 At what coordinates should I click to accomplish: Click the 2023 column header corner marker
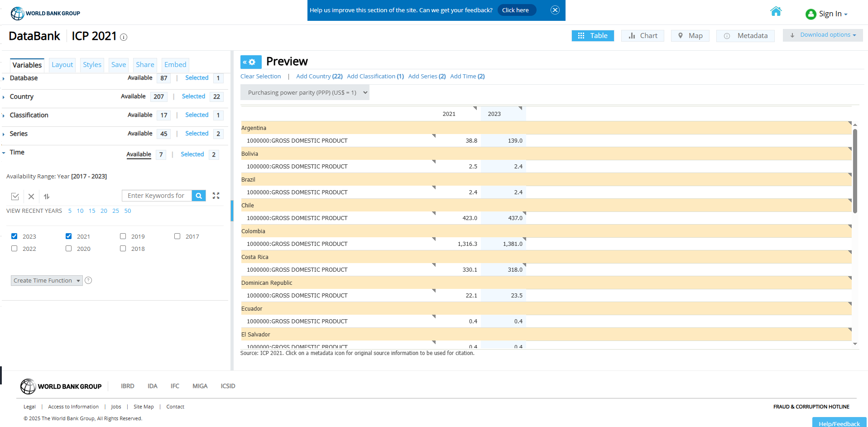pos(520,108)
